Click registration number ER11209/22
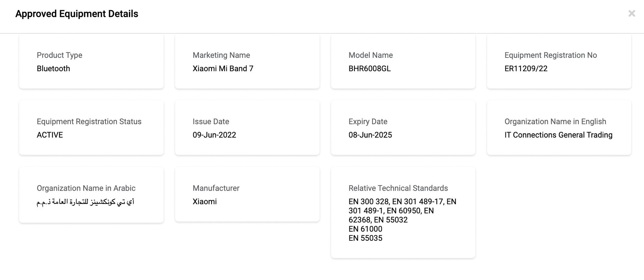Screen dimensions: 644x280 [526, 68]
